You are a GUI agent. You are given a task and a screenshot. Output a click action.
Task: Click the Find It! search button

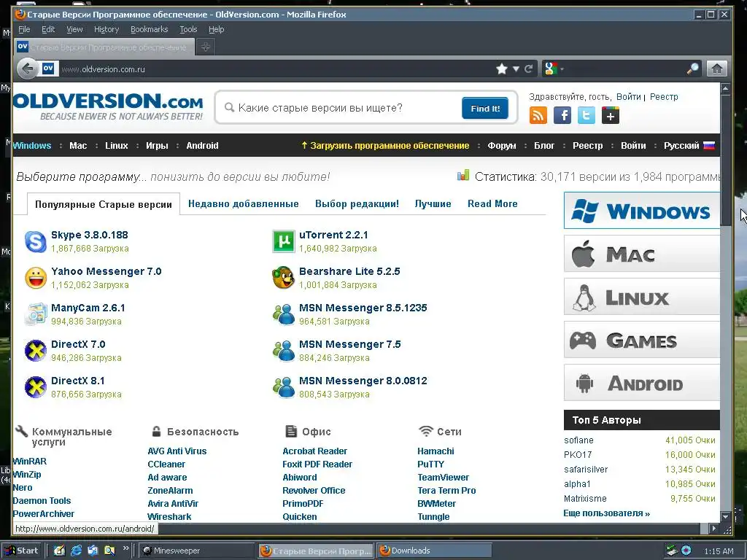[x=485, y=108]
